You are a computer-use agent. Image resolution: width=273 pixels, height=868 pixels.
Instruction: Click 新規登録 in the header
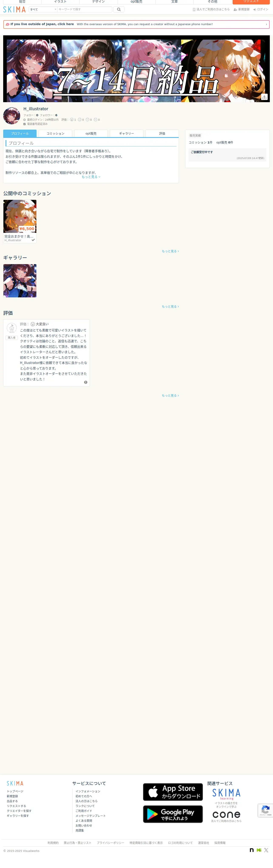tap(242, 9)
